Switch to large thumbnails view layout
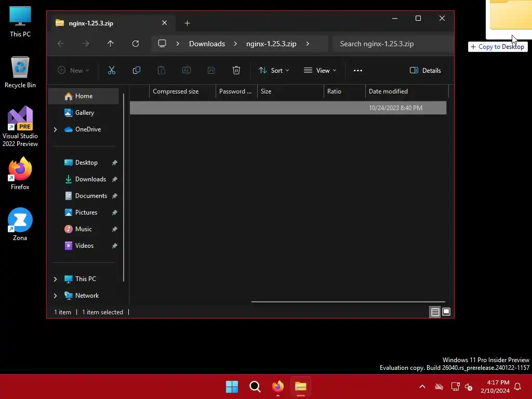The width and height of the screenshot is (532, 399). click(x=446, y=312)
